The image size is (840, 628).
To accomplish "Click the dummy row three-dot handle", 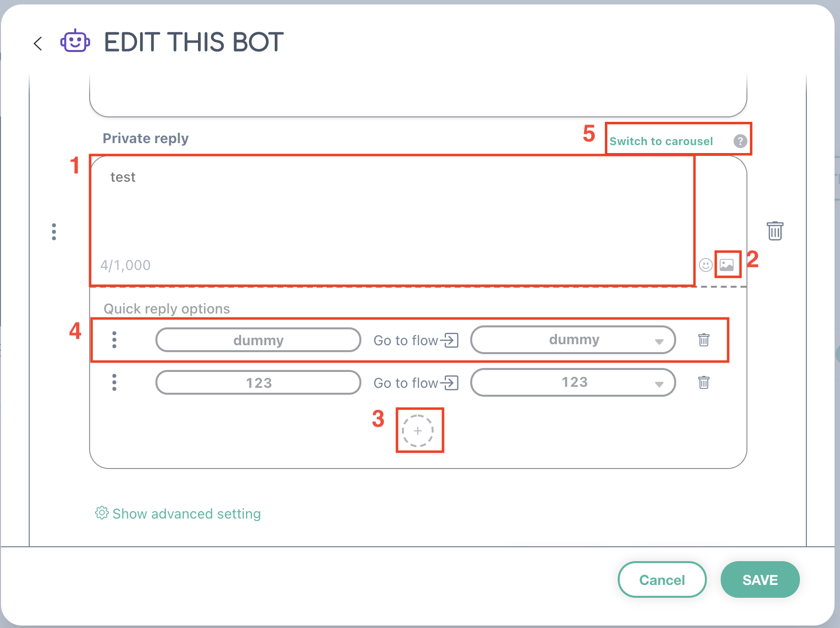I will (x=114, y=340).
